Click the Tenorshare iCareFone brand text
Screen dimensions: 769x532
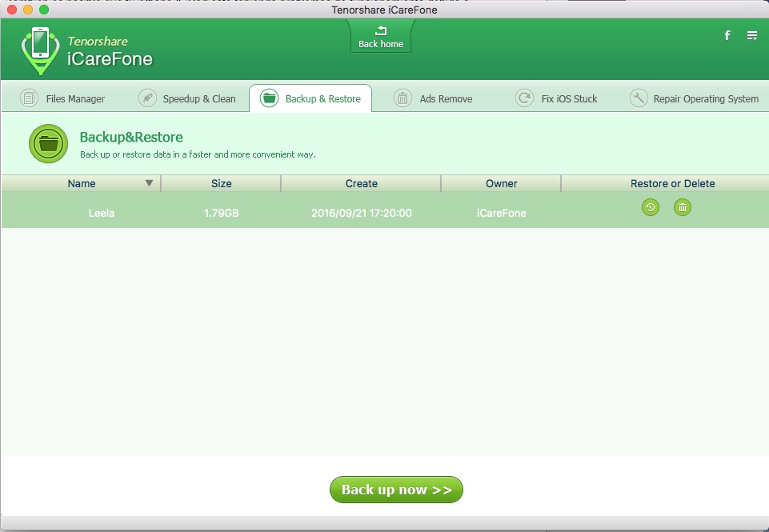click(110, 51)
